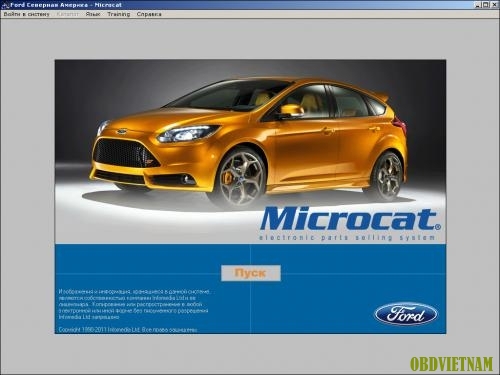Maximize the Microcat window

485,5
